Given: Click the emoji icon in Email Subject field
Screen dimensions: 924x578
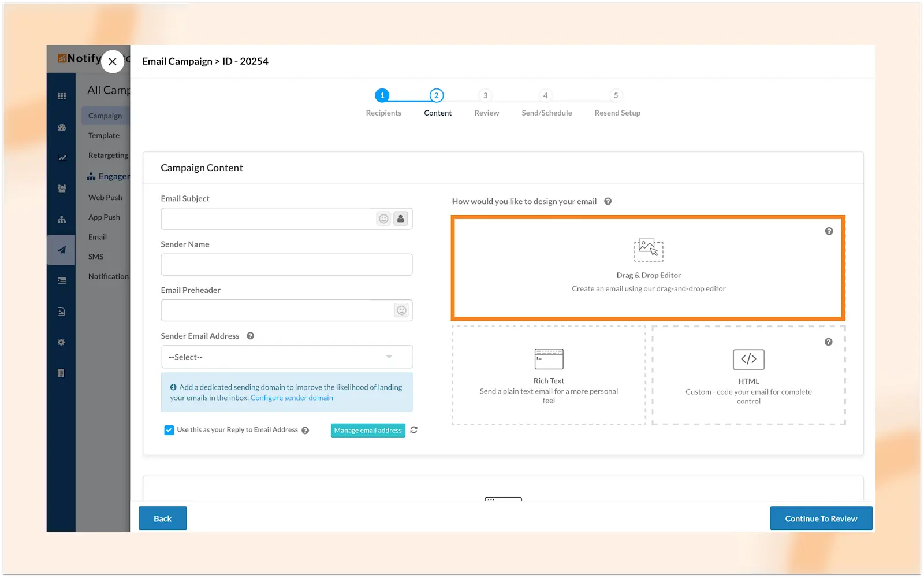Looking at the screenshot, I should pyautogui.click(x=383, y=219).
